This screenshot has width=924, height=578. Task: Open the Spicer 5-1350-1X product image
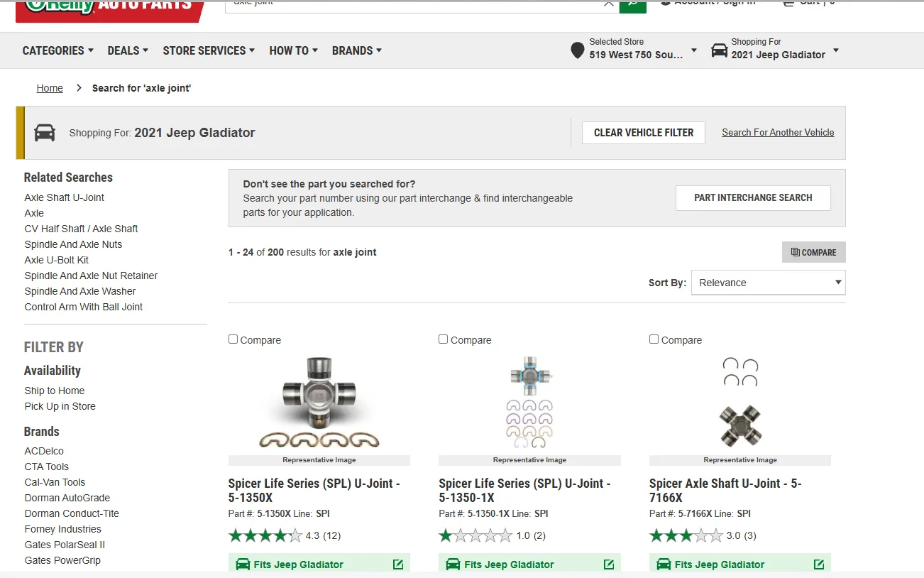pos(529,403)
